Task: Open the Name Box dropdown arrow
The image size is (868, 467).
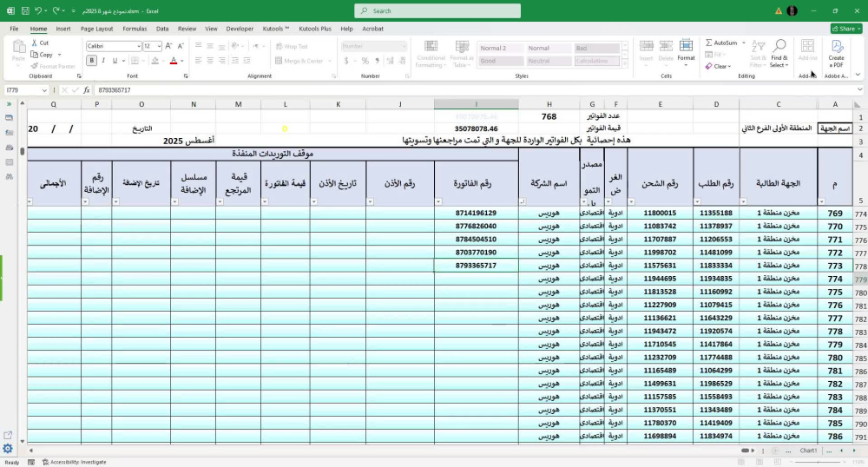Action: pyautogui.click(x=44, y=90)
